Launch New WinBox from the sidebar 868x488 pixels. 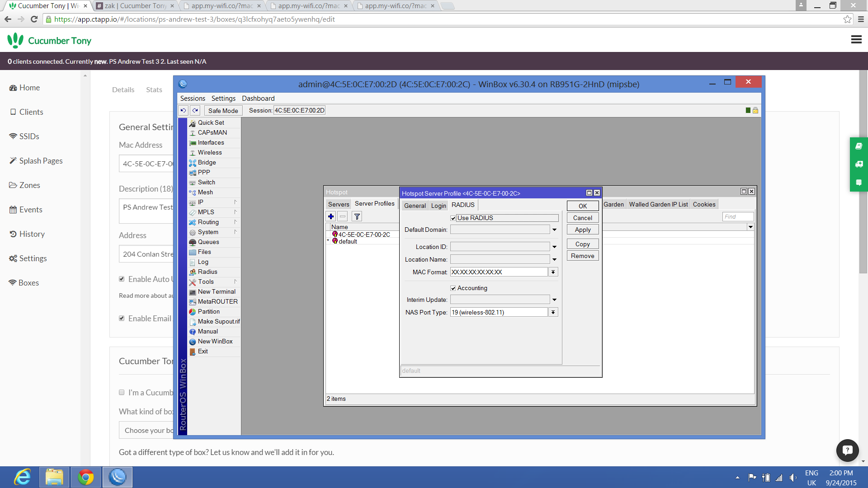point(215,341)
